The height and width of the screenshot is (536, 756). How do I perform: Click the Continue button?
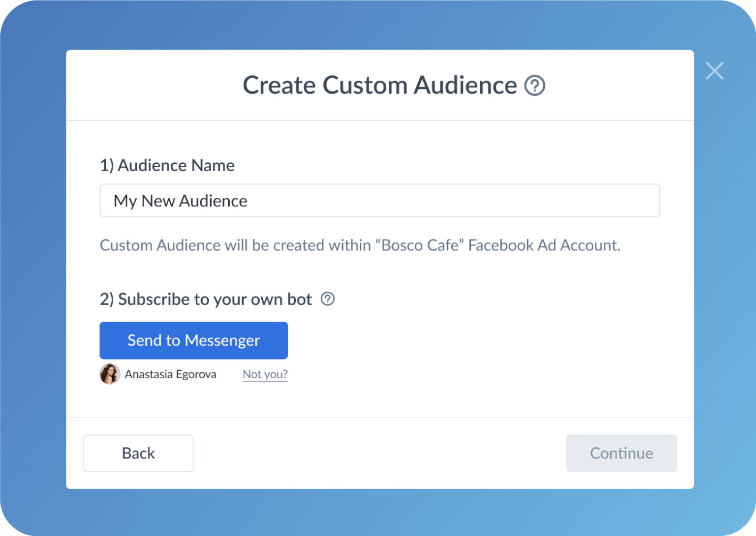point(621,453)
